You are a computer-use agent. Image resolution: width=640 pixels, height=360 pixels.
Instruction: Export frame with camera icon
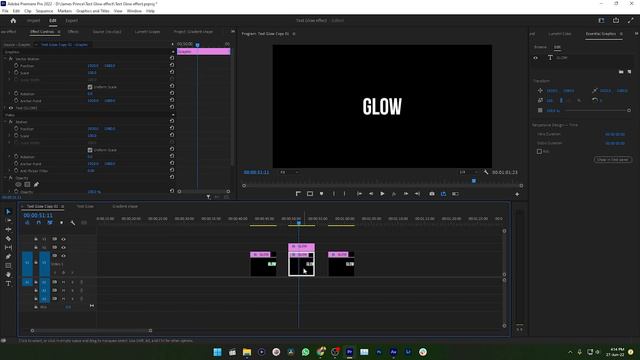pos(432,194)
